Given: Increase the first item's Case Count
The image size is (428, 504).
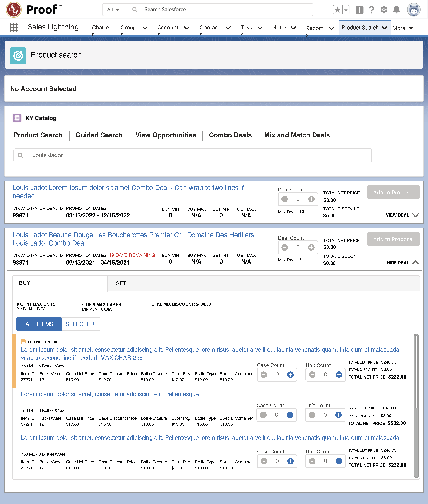Looking at the screenshot, I should (290, 375).
